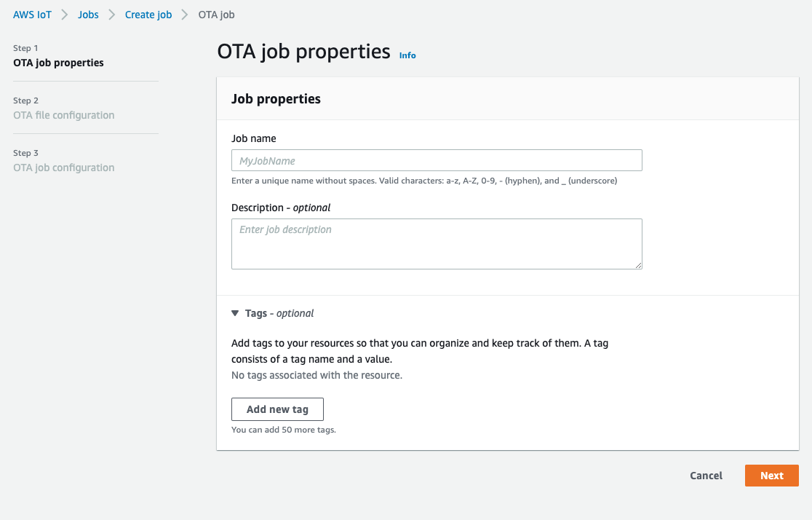Collapse the Tags section triangle
Viewport: 812px width, 520px height.
point(235,313)
